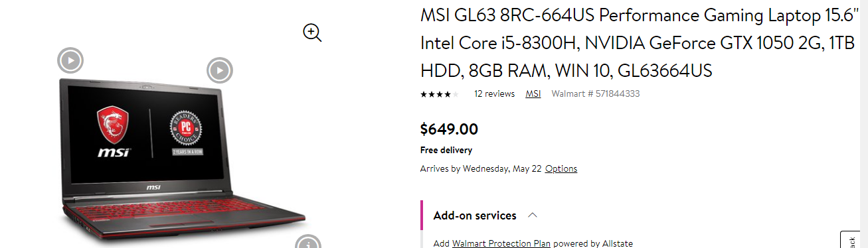
Task: Open the 12 reviews link
Action: (x=494, y=93)
